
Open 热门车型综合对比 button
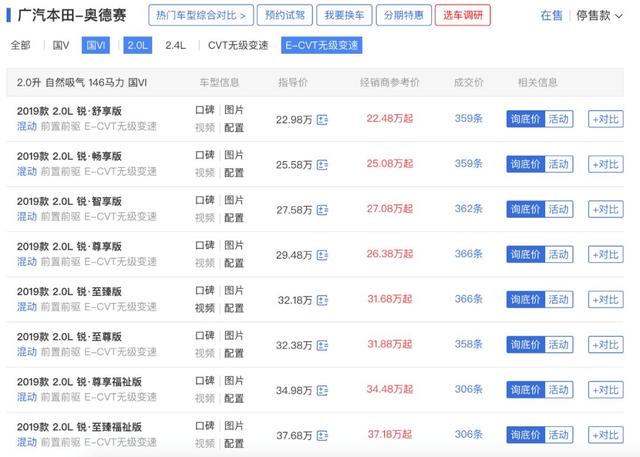[x=201, y=16]
